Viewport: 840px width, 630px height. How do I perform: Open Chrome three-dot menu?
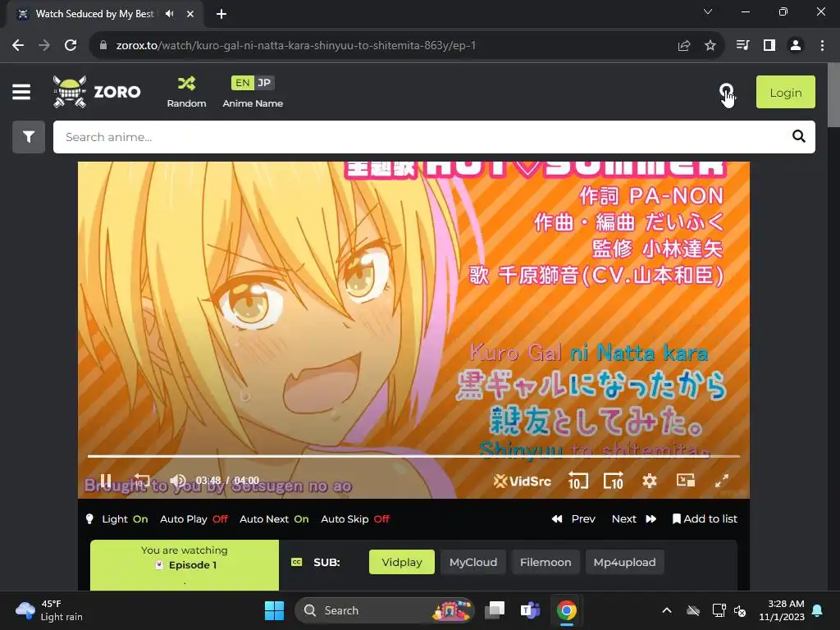822,46
